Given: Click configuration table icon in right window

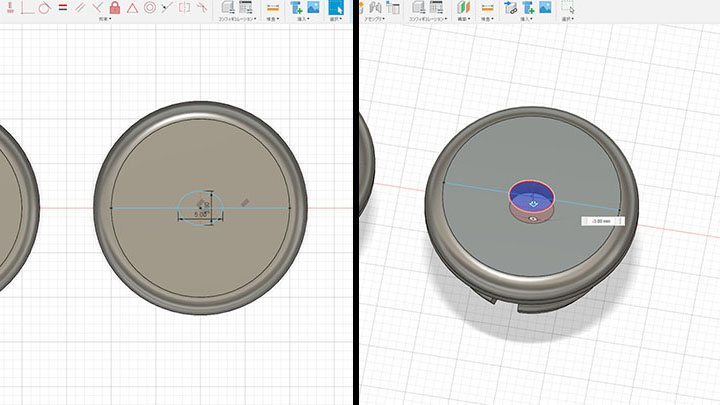Looking at the screenshot, I should point(436,7).
